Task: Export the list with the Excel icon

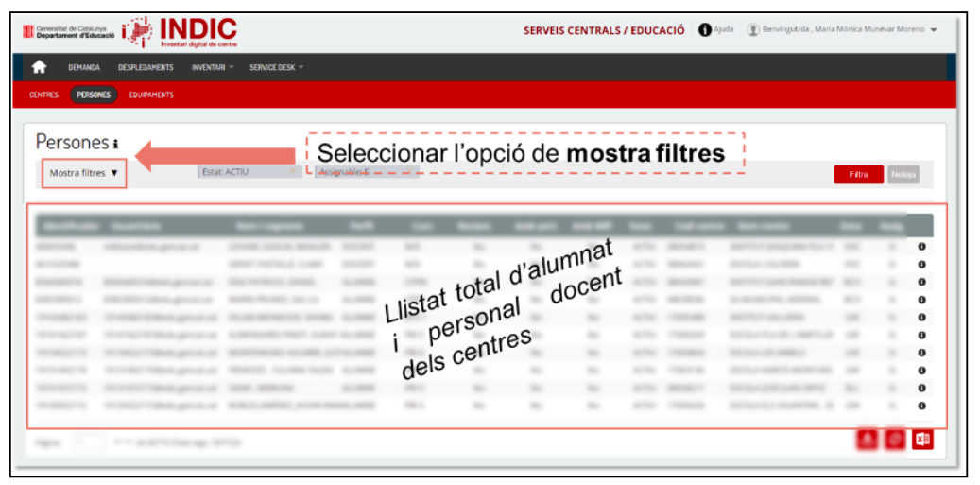Action: point(921,440)
